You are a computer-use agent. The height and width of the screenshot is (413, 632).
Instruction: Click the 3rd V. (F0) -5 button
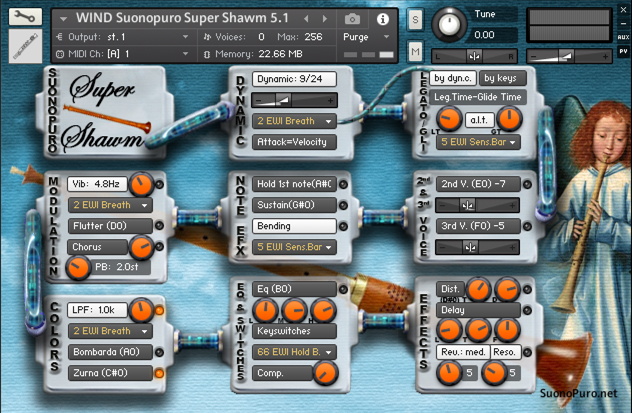tap(478, 226)
